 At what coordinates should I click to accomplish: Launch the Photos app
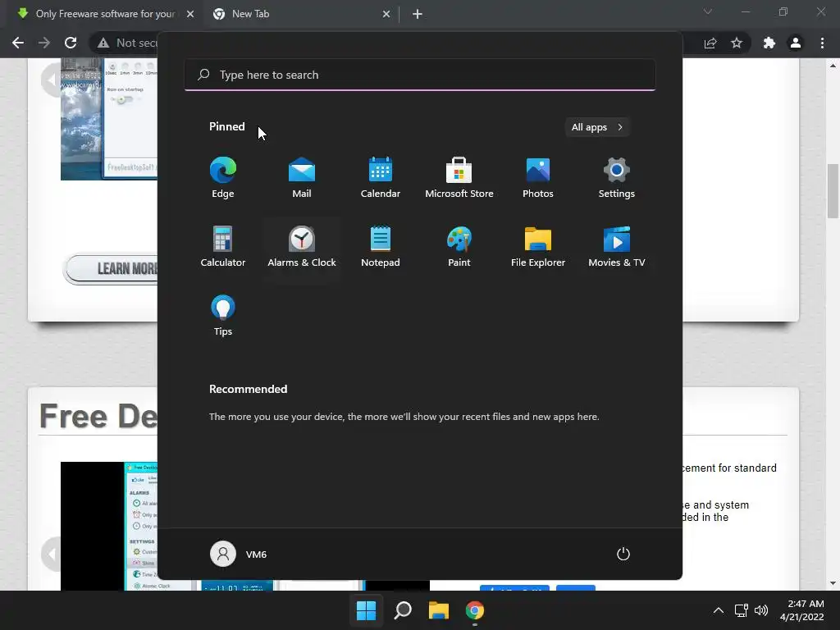click(x=538, y=178)
